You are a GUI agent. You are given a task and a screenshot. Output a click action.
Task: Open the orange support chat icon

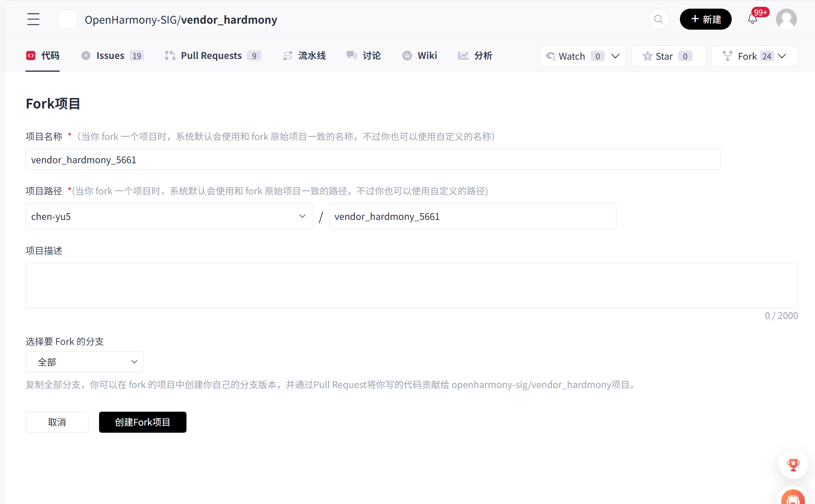tap(793, 498)
